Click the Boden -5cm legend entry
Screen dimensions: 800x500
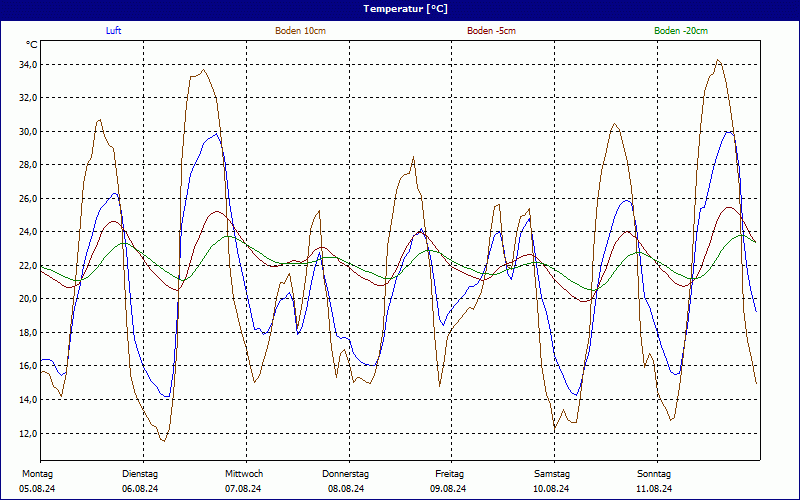491,31
